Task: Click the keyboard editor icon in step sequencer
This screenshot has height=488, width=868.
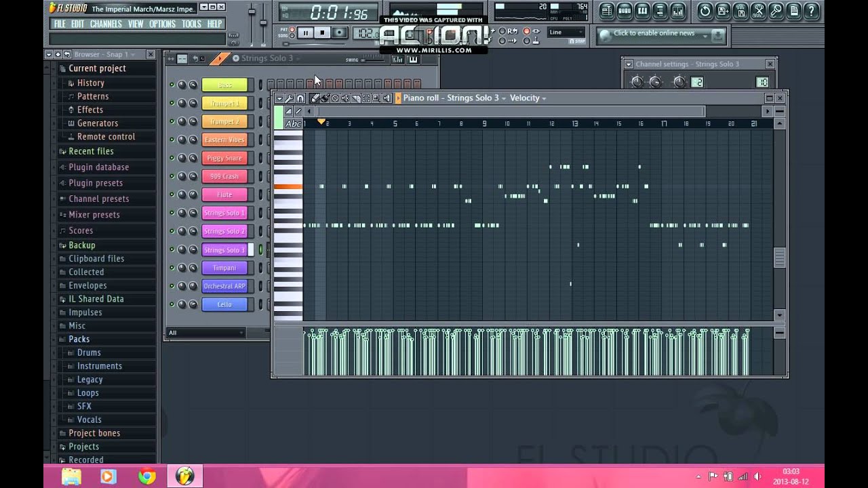Action: [413, 60]
